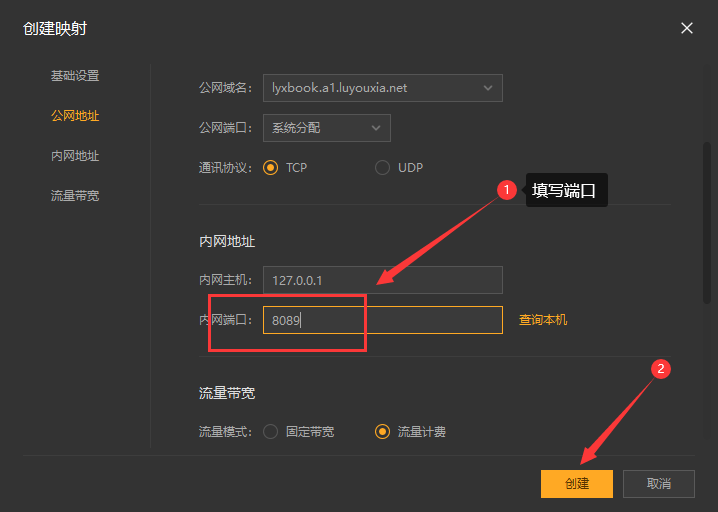
Task: Click the 内网地址 section heading
Action: point(227,241)
